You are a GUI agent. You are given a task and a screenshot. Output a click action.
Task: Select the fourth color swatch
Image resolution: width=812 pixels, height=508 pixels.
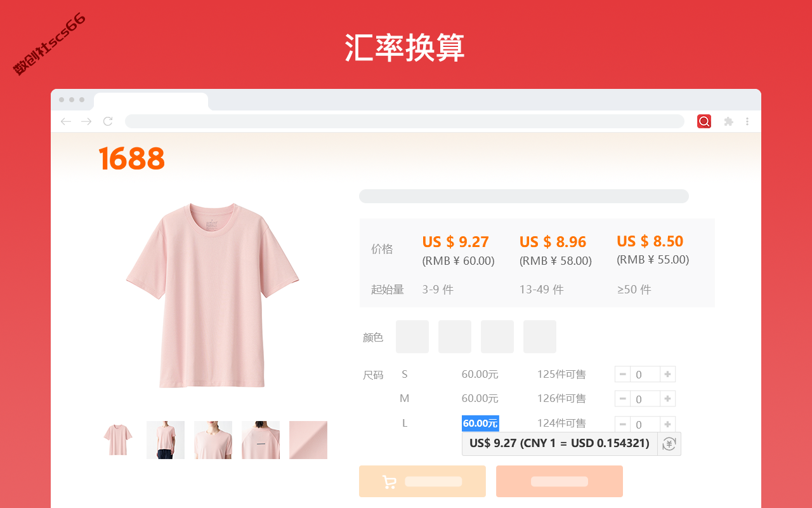click(x=540, y=337)
